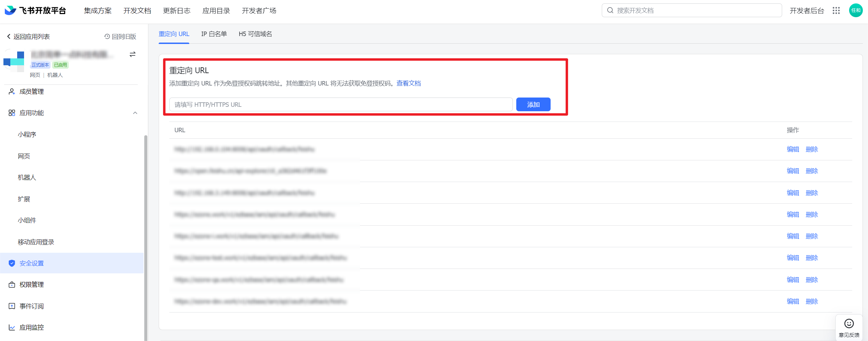Switch to the IP 白名单 tab
This screenshot has height=341, width=868.
click(x=214, y=34)
